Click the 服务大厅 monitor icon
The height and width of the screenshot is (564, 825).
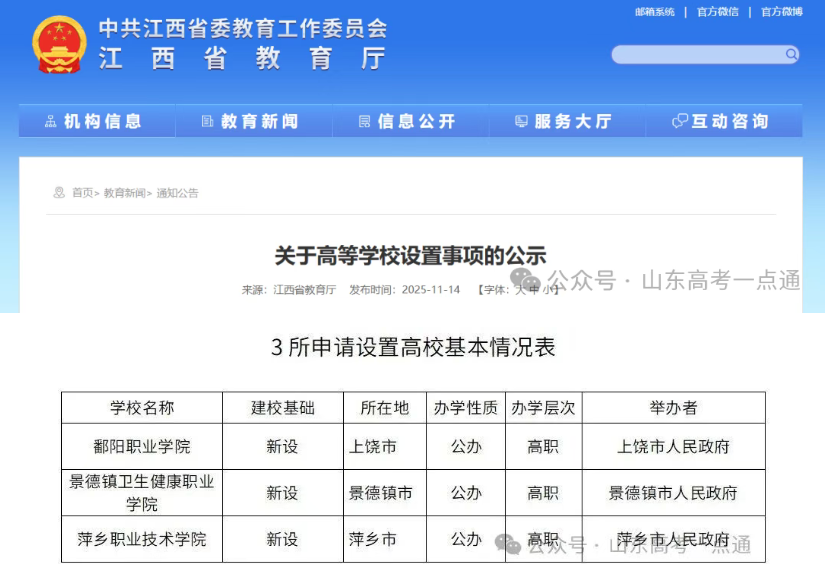pyautogui.click(x=521, y=122)
